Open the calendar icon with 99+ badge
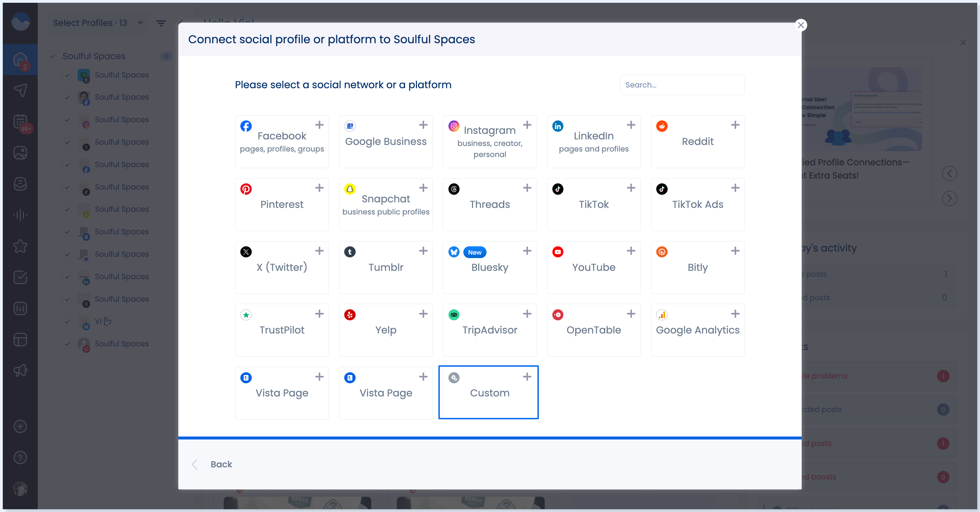980x512 pixels. [20, 122]
